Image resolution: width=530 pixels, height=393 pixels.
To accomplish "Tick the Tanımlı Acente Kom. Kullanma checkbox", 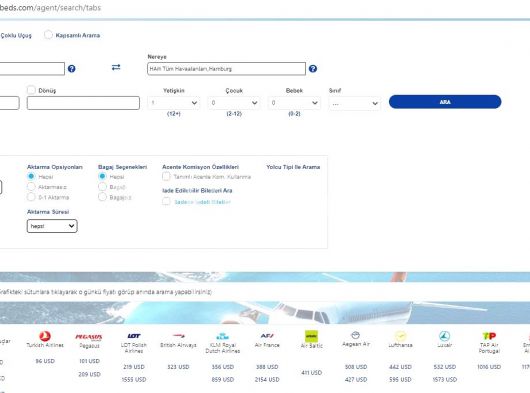I will (x=166, y=176).
